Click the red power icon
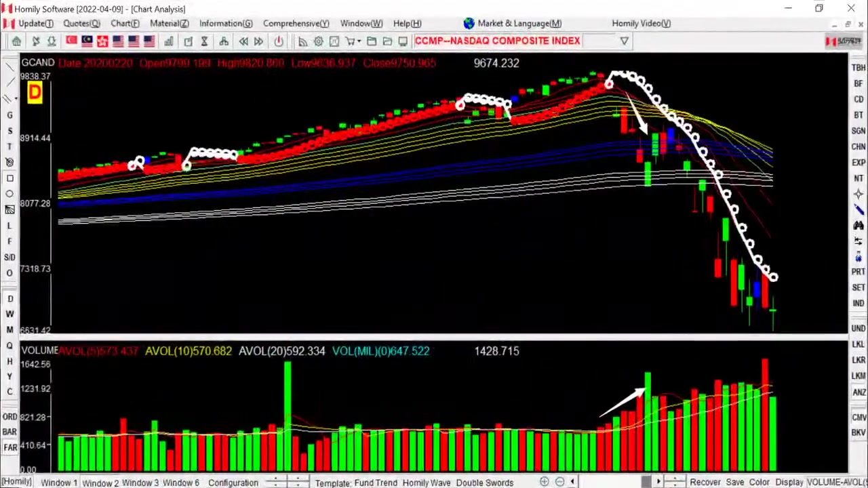 [x=279, y=41]
